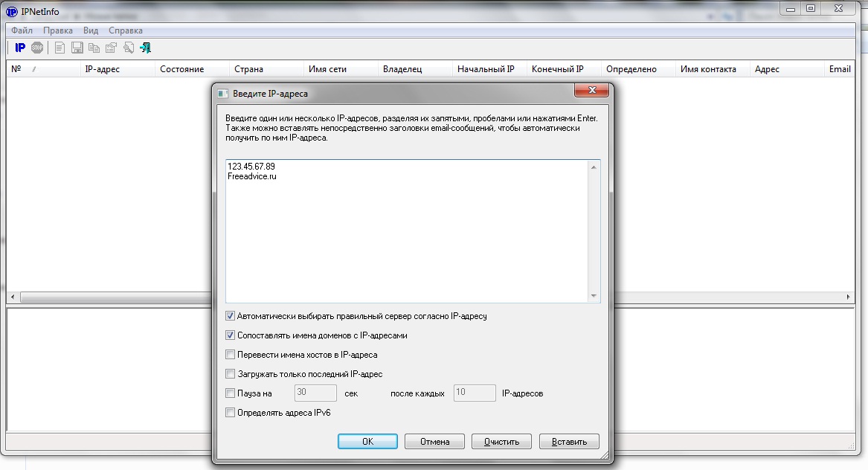Screen dimensions: 868x470
Task: Click right arrow of main horizontal scrollbar
Action: [x=848, y=297]
